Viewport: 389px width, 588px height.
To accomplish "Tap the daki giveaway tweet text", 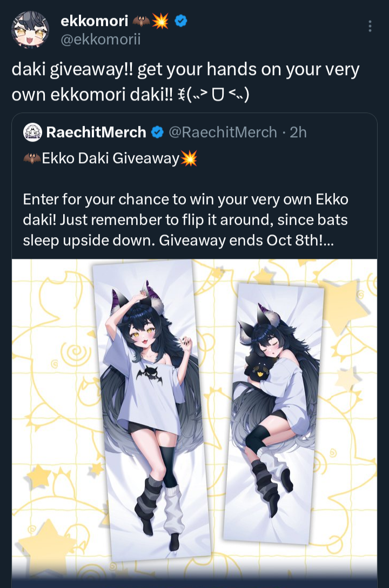I will (185, 82).
